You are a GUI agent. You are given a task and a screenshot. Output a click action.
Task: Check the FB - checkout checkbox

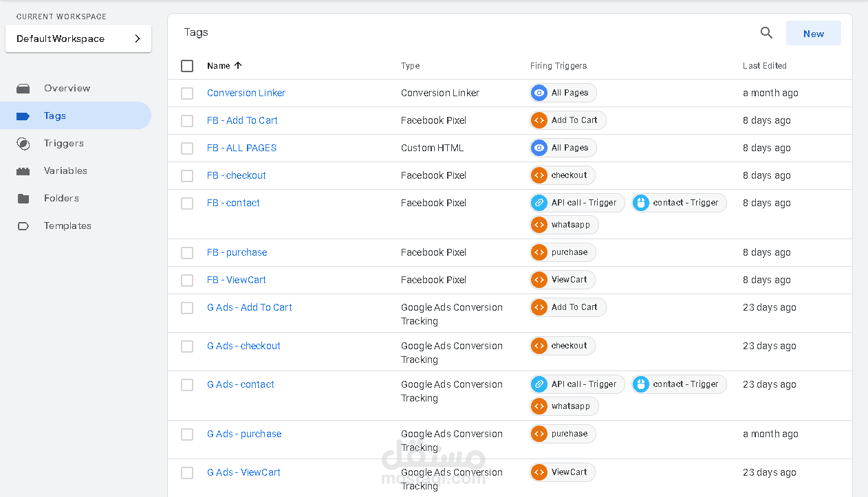click(187, 176)
